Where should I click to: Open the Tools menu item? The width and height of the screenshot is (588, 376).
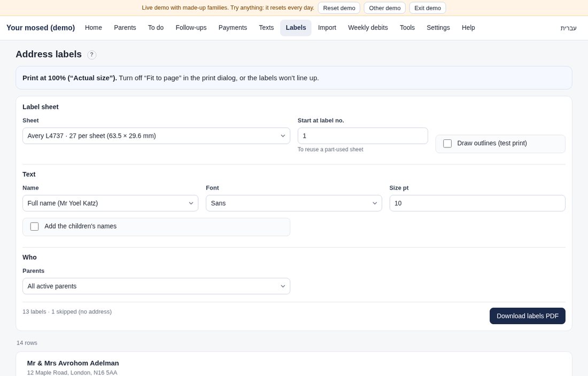tap(407, 28)
